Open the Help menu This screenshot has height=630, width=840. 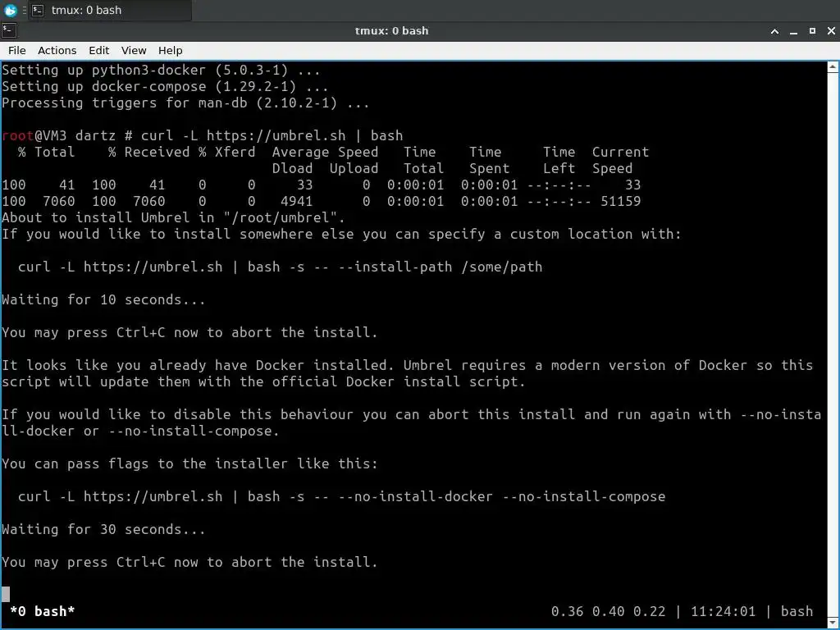point(171,50)
